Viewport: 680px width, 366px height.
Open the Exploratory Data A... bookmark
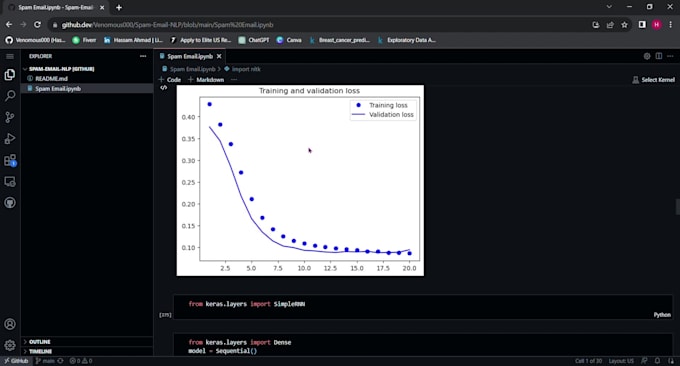pos(407,40)
